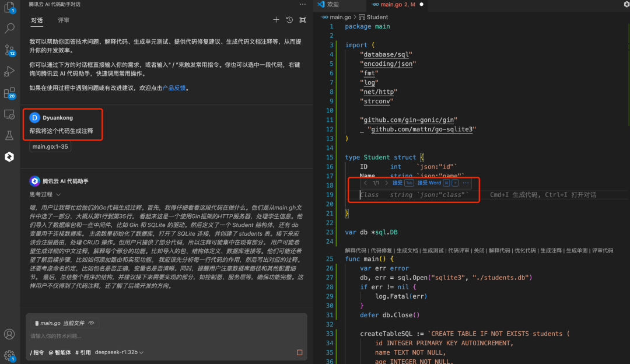
Task: Click the / 指令 command button
Action: point(37,352)
